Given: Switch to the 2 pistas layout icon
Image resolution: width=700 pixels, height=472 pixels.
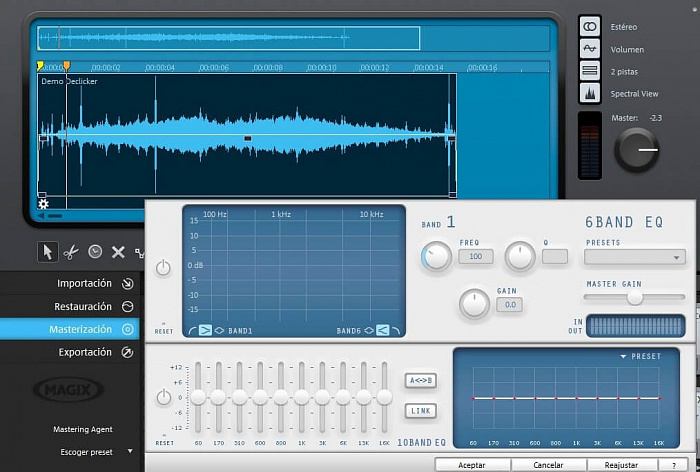Looking at the screenshot, I should (590, 71).
